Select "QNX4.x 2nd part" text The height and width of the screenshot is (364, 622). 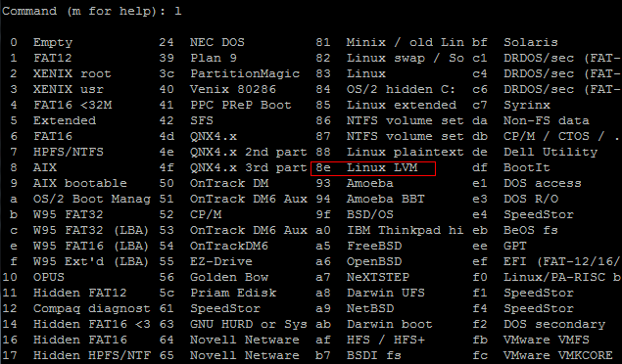tap(249, 152)
